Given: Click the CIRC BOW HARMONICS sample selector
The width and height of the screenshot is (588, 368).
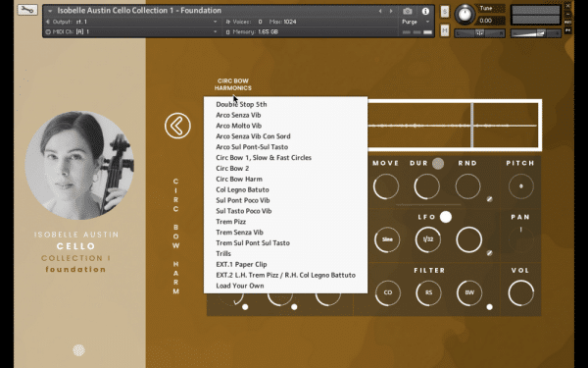Looking at the screenshot, I should pos(233,84).
